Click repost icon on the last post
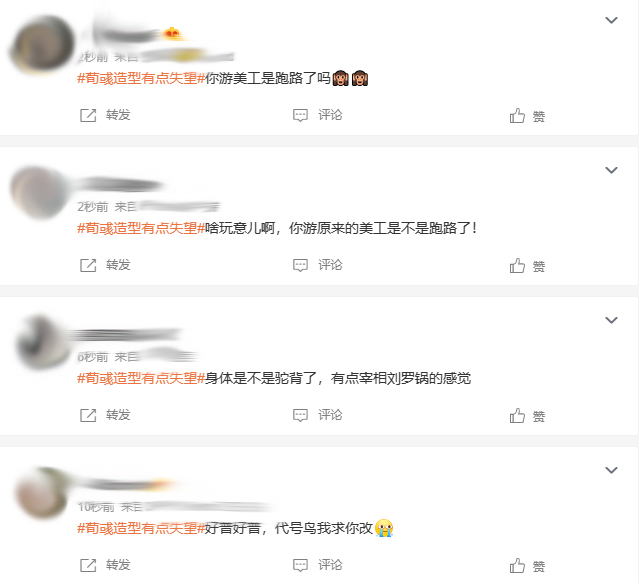The image size is (639, 583). [88, 565]
